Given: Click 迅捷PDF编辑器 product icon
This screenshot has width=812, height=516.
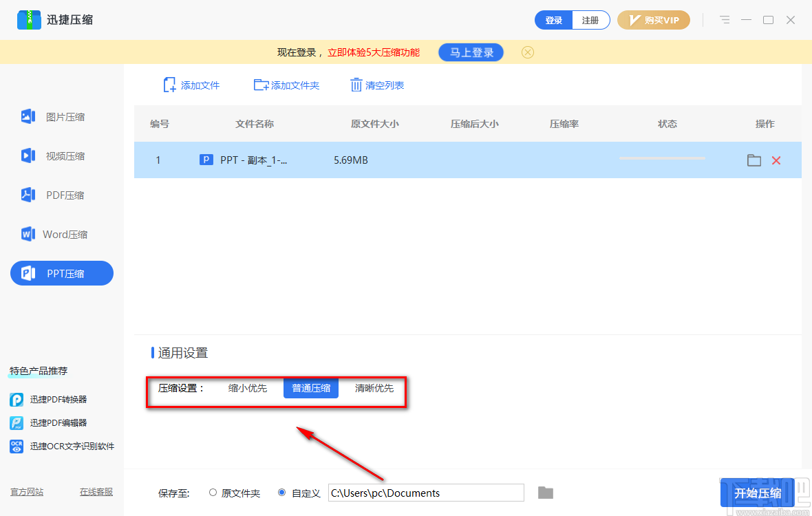Looking at the screenshot, I should coord(17,423).
